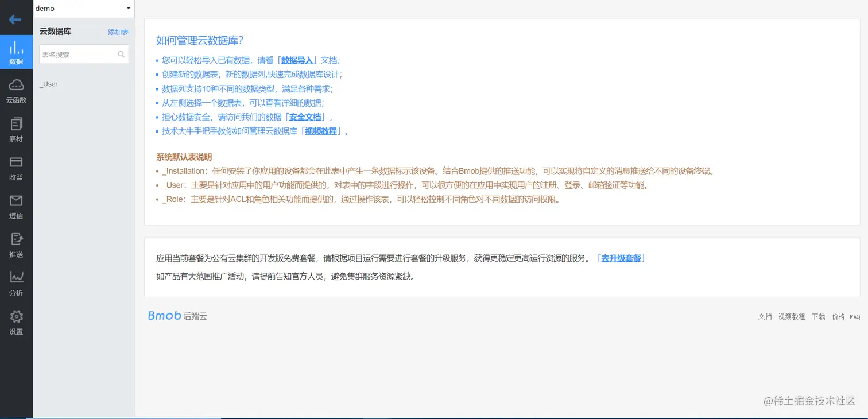The height and width of the screenshot is (419, 868).
Task: Open the 安全文档 link
Action: tap(305, 117)
